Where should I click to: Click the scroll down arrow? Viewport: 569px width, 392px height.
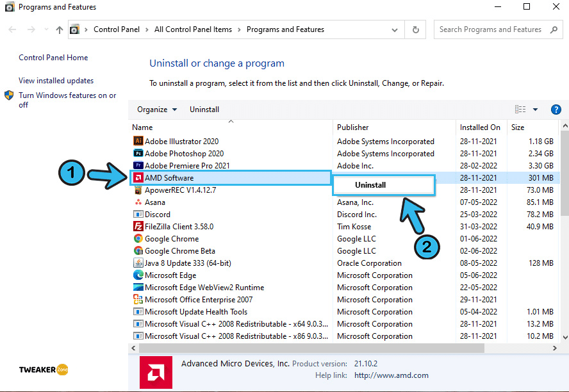[x=565, y=337]
